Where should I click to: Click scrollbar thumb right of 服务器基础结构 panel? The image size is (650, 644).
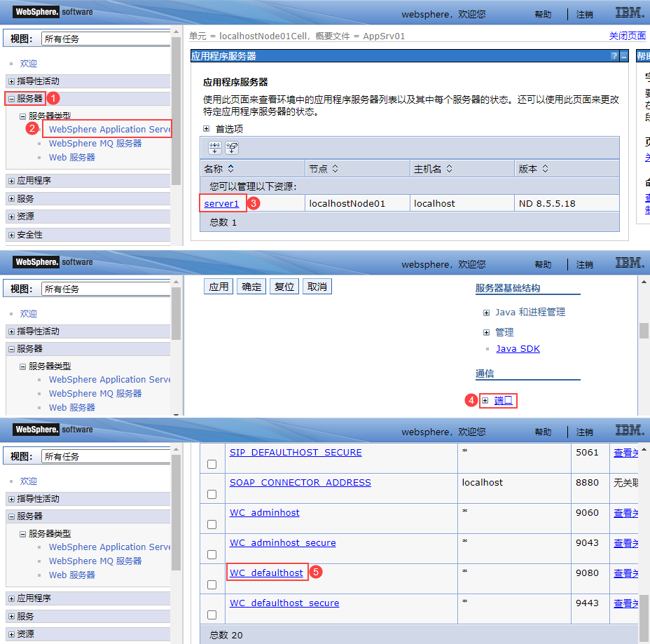[644, 331]
